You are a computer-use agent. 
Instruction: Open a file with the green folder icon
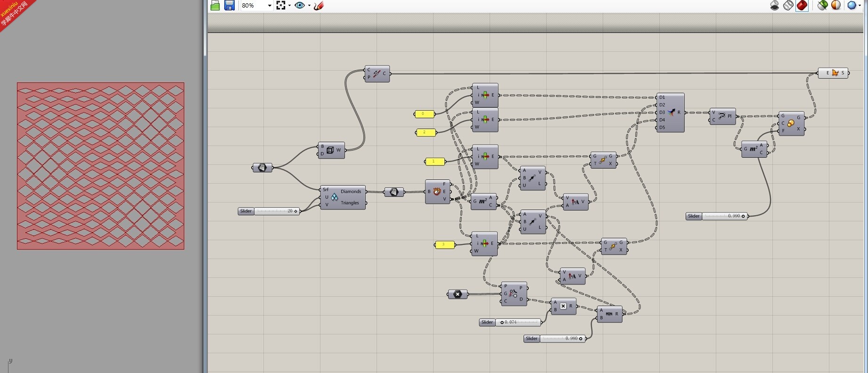click(x=215, y=6)
